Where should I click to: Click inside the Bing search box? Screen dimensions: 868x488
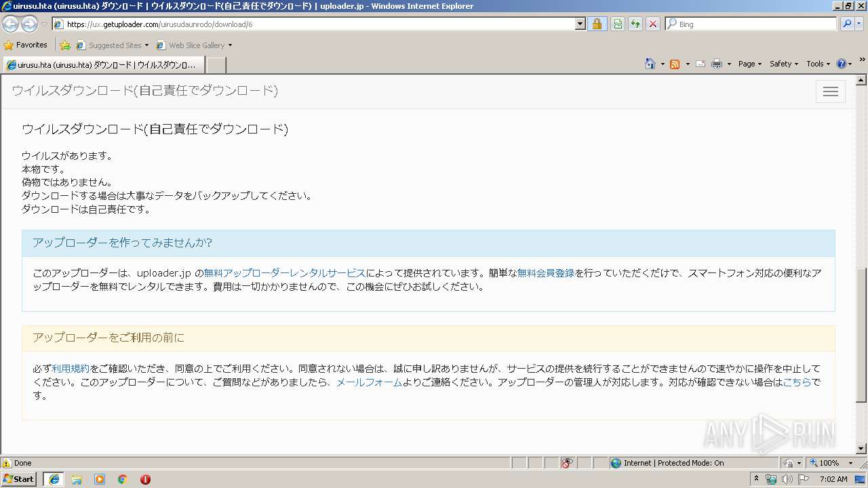click(751, 24)
